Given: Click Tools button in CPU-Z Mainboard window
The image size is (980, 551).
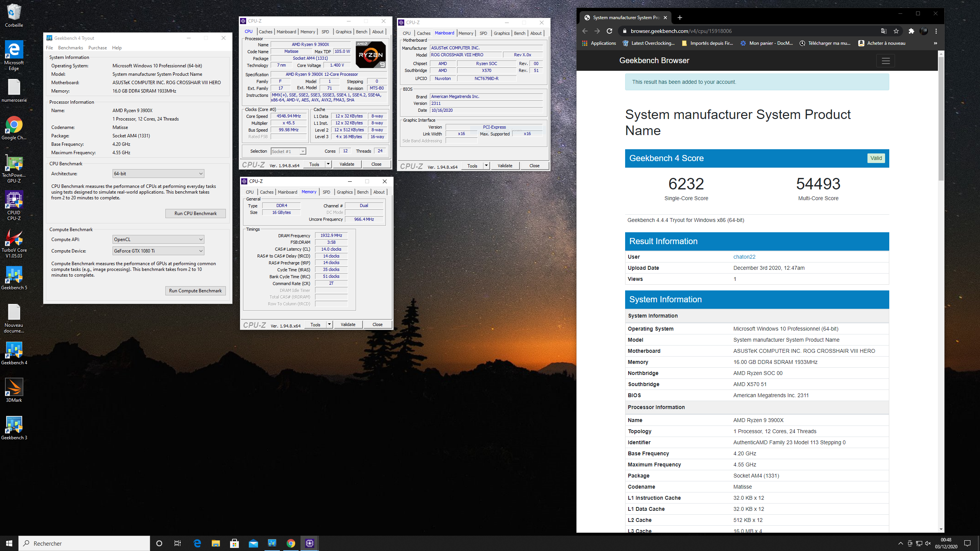Looking at the screenshot, I should [472, 166].
